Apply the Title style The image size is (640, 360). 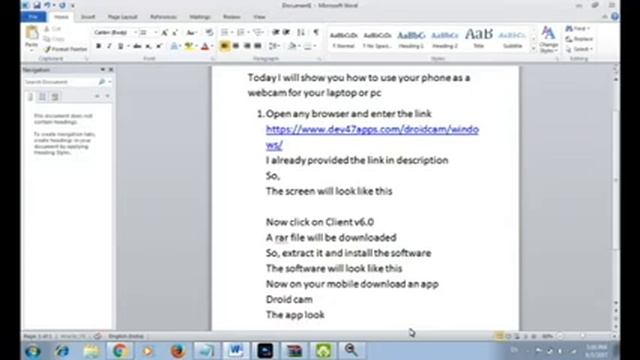[478, 38]
